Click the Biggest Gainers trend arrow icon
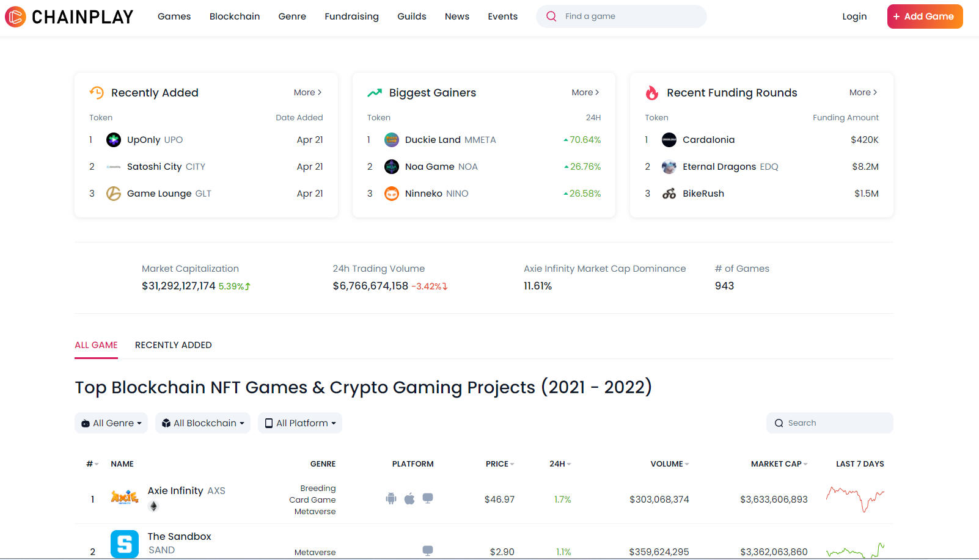Image resolution: width=979 pixels, height=560 pixels. (375, 93)
